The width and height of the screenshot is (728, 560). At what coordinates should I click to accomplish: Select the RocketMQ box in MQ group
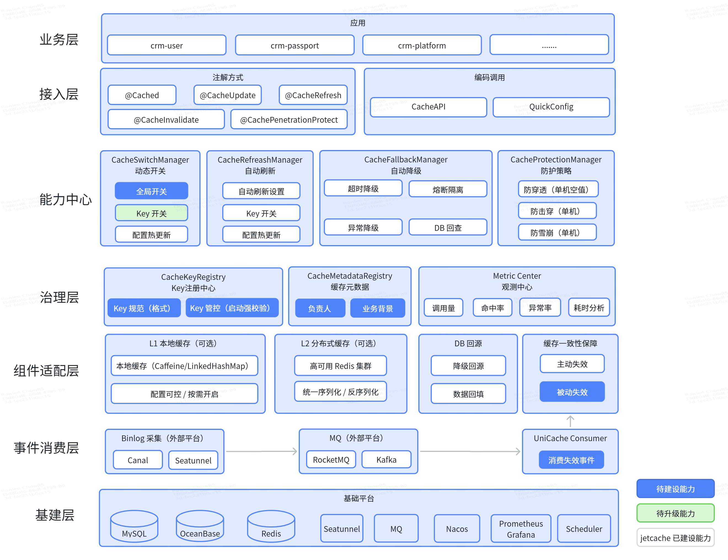point(331,459)
